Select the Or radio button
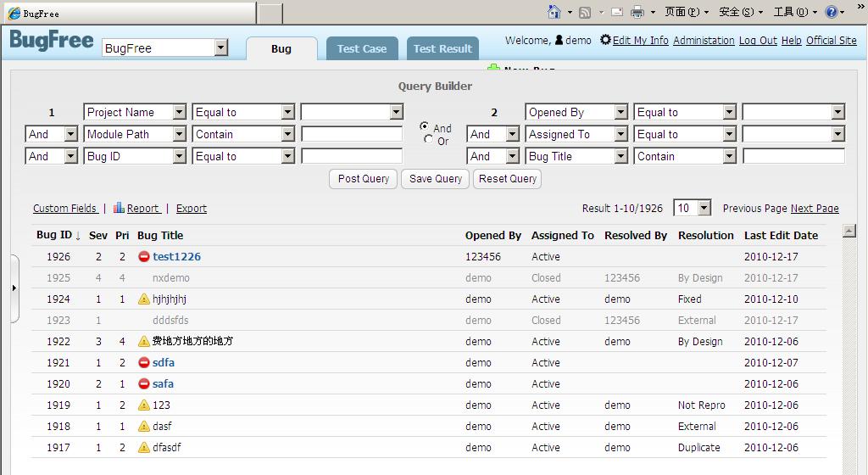This screenshot has width=868, height=475. pos(428,139)
